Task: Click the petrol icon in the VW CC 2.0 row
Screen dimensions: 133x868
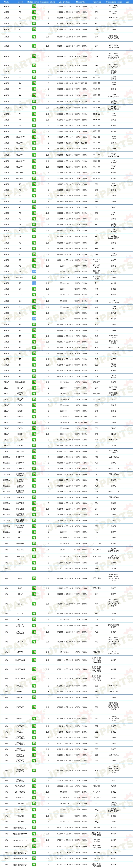Action: (34, 568)
